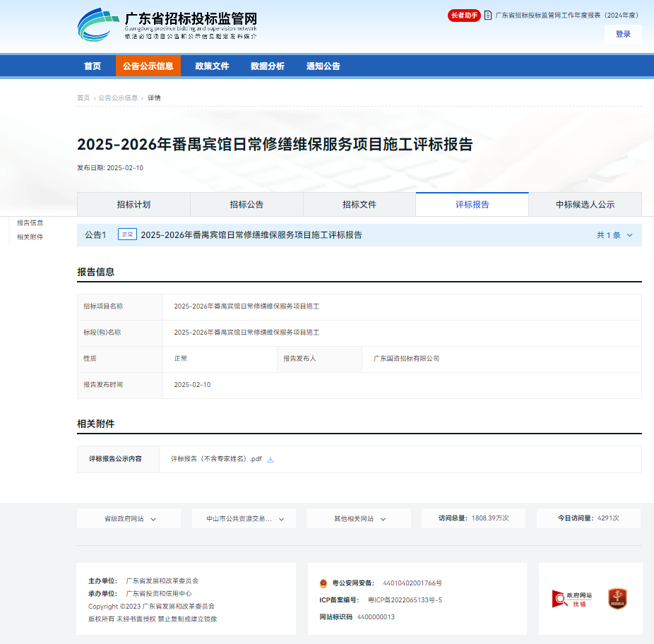The width and height of the screenshot is (654, 644).
Task: Open the 省级政府网站 dropdown
Action: click(x=129, y=518)
